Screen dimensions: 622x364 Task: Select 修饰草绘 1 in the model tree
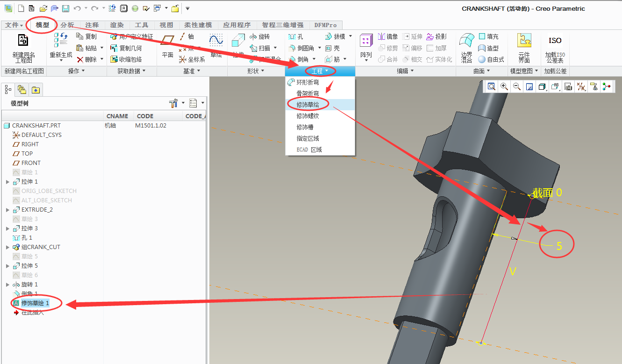coord(31,303)
